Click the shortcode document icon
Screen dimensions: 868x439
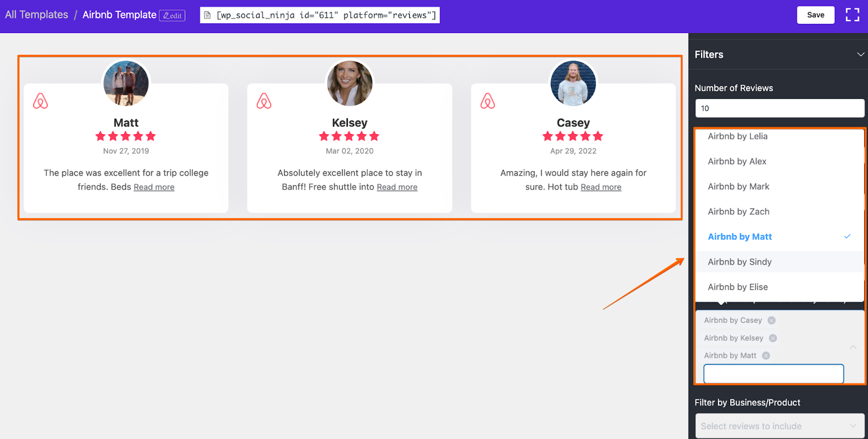click(207, 15)
